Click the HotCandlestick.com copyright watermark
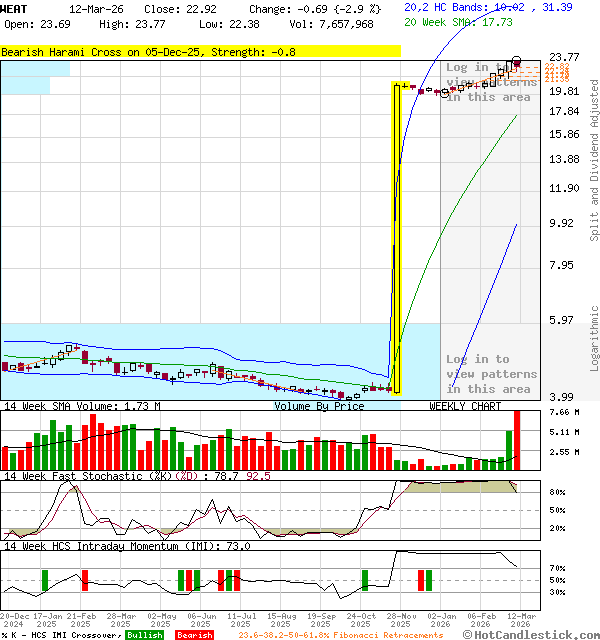The width and height of the screenshot is (600, 640). (534, 634)
